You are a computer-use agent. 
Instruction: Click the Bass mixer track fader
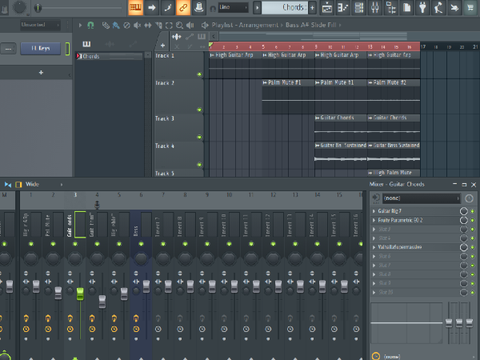146,287
